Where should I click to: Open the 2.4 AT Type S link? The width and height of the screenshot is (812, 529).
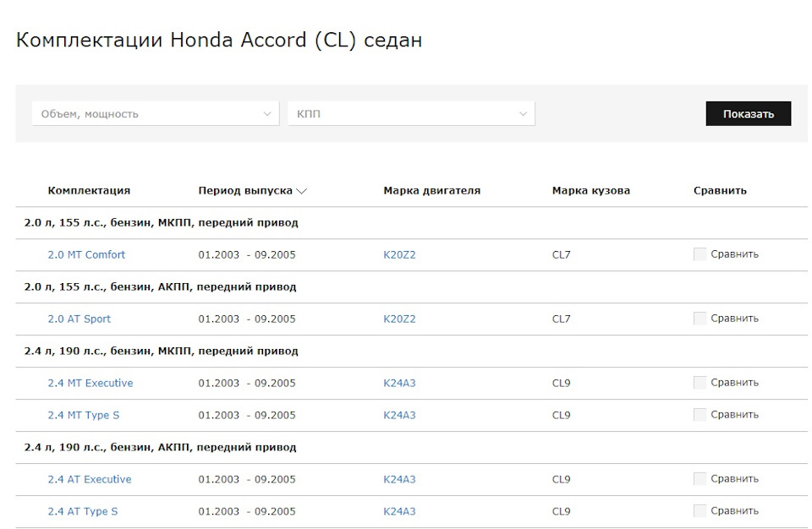[x=83, y=511]
